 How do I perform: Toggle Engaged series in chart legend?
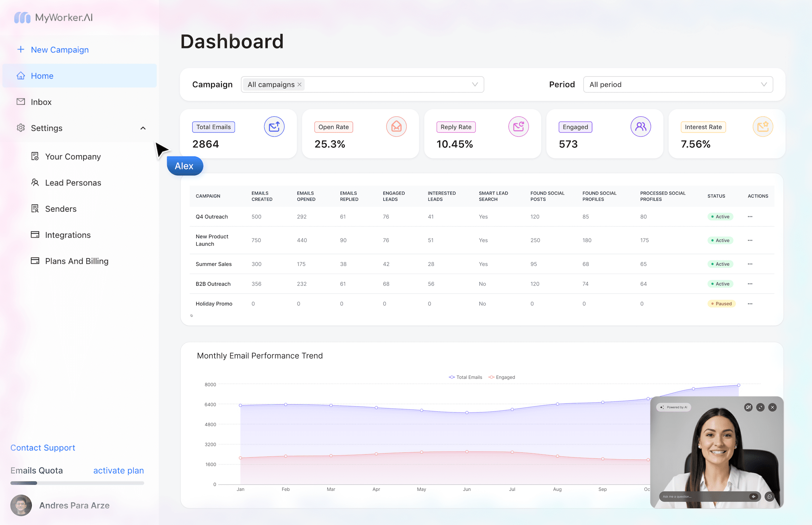click(502, 377)
